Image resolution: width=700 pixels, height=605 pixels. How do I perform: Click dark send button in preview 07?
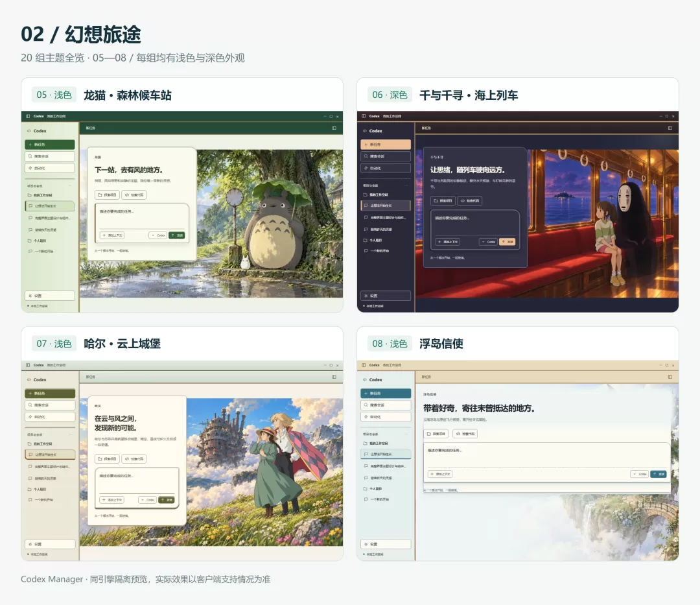pyautogui.click(x=167, y=500)
